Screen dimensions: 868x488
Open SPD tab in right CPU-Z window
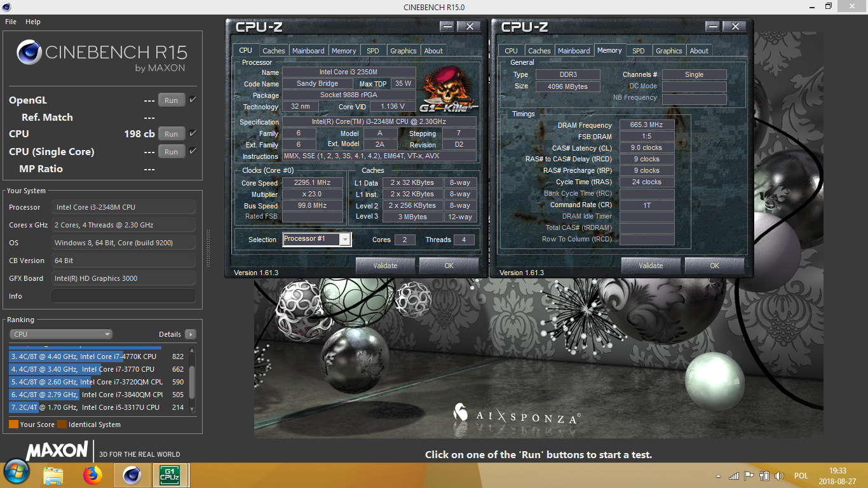coord(639,51)
